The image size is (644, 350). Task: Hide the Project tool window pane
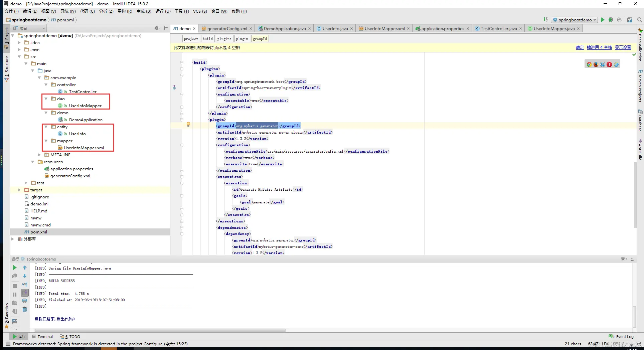point(165,28)
